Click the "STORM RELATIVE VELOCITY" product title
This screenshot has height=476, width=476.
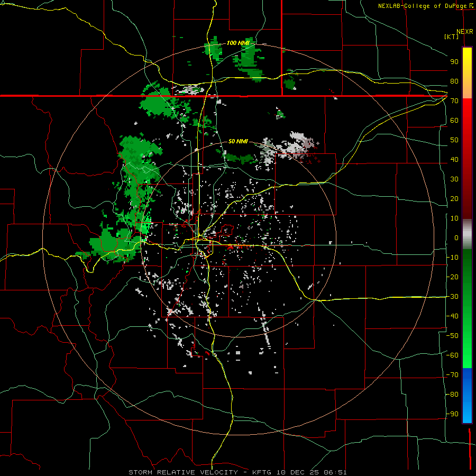click(x=184, y=472)
